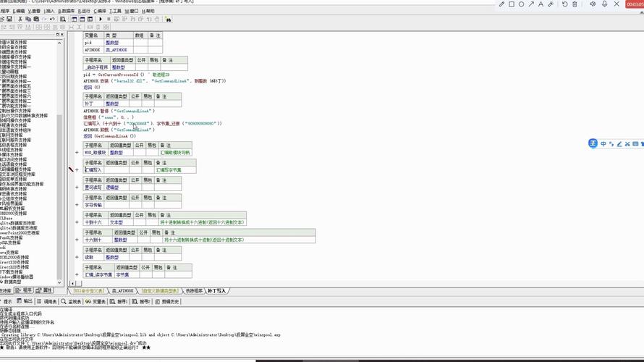Toggle the speaker audio in recorder

pyautogui.click(x=593, y=4)
